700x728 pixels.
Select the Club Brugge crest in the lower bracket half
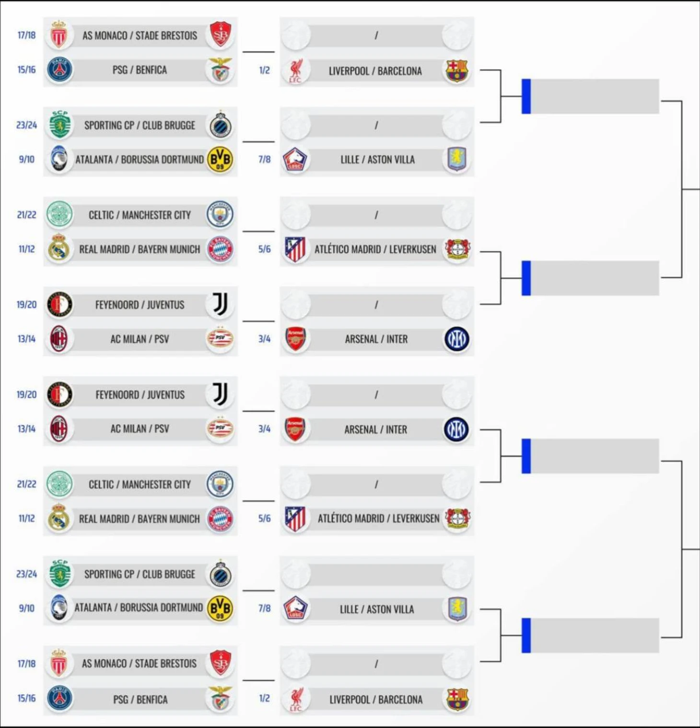coord(221,574)
